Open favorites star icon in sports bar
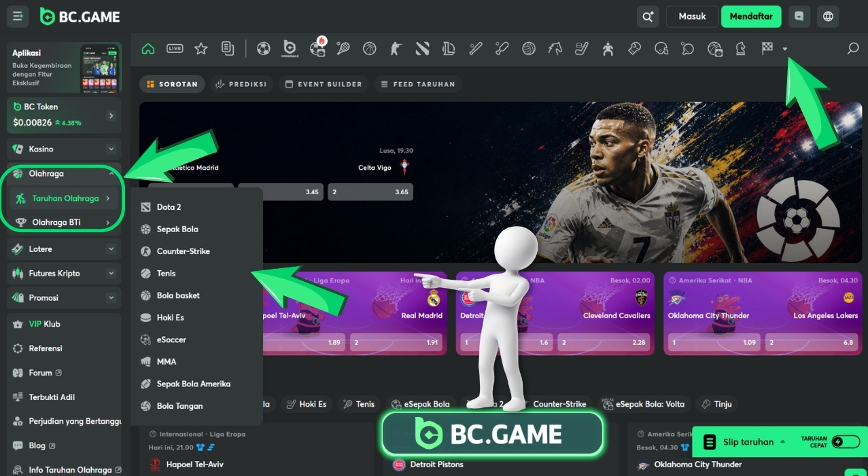This screenshot has height=476, width=868. pos(201,48)
